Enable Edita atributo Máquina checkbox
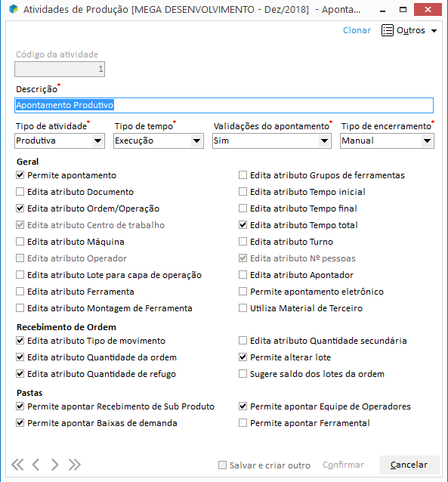The height and width of the screenshot is (482, 448). (20, 242)
